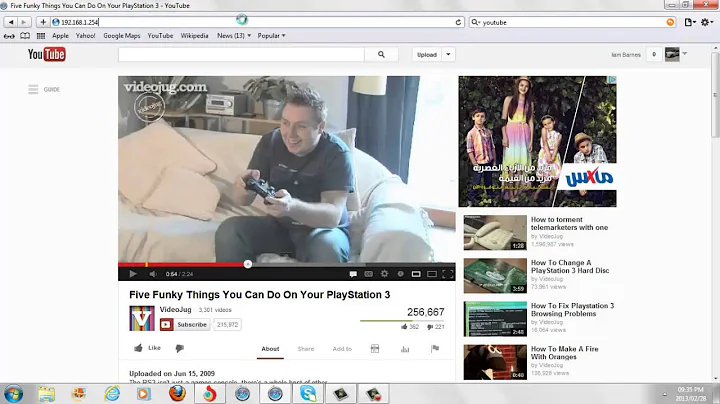The height and width of the screenshot is (404, 720).
Task: Go back in the browser
Action: 11,22
